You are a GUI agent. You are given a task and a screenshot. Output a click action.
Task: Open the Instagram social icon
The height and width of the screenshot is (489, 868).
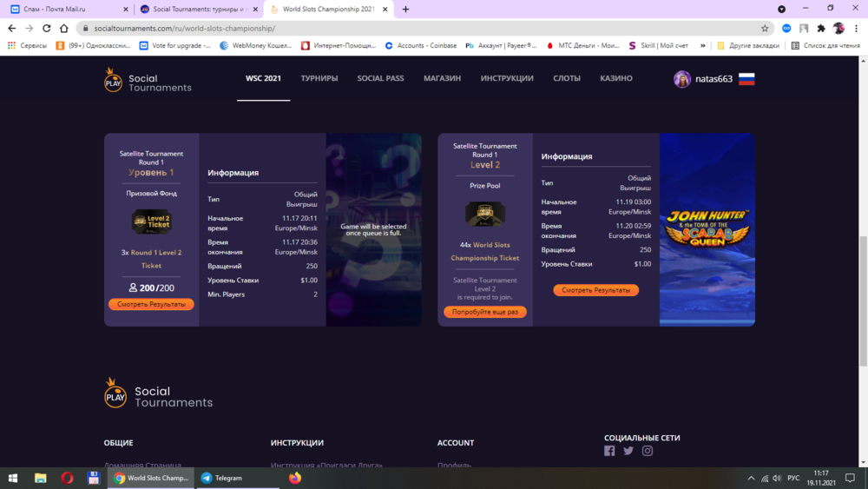[x=648, y=451]
